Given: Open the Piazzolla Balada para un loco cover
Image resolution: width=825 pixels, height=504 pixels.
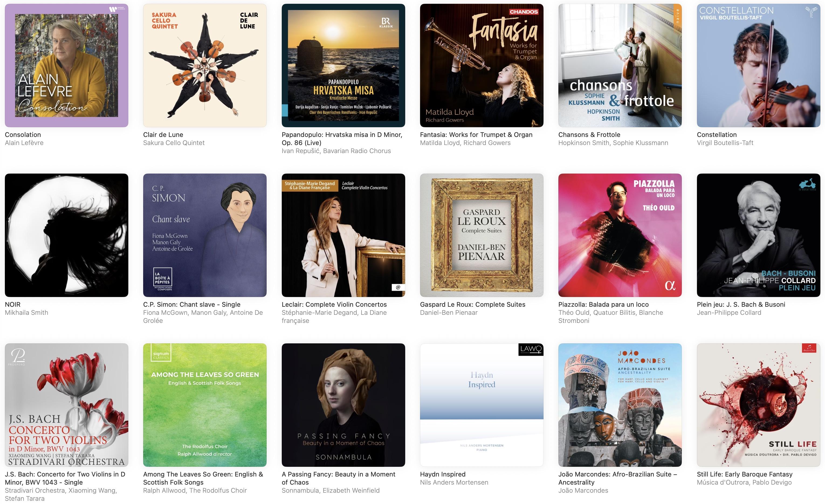Looking at the screenshot, I should (620, 235).
